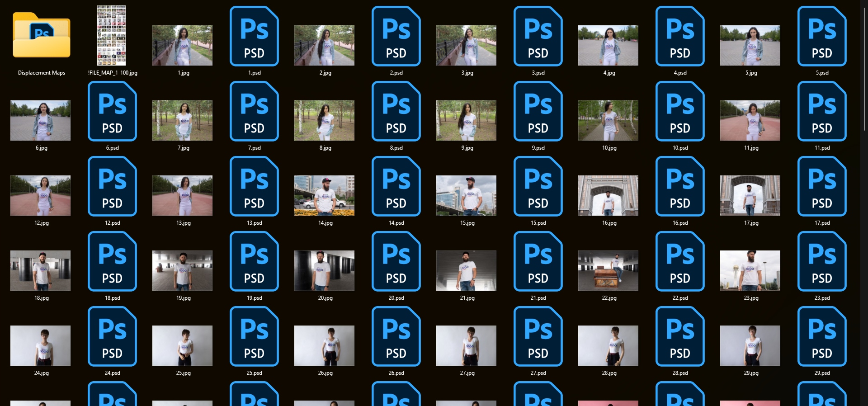Select the 1.psd Photoshop file icon

point(254,36)
